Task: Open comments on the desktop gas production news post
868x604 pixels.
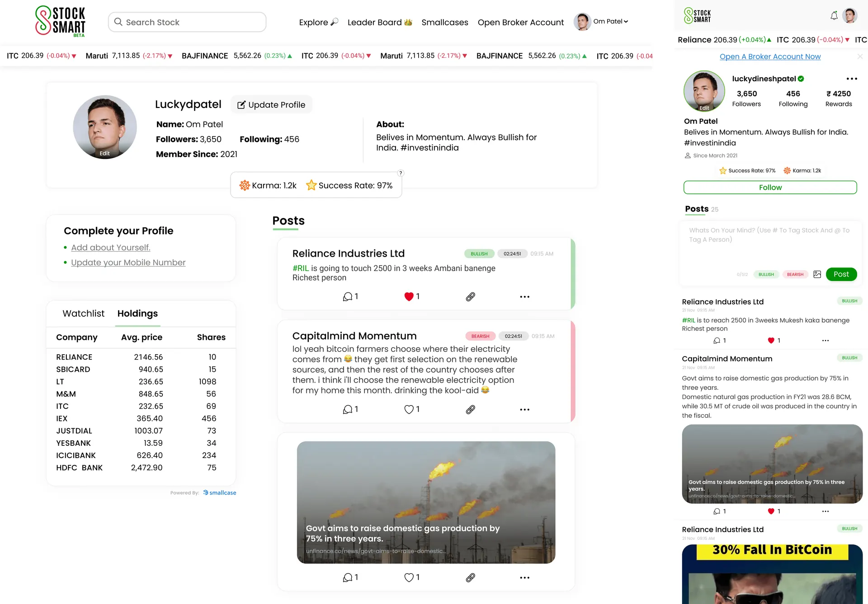Action: [350, 578]
